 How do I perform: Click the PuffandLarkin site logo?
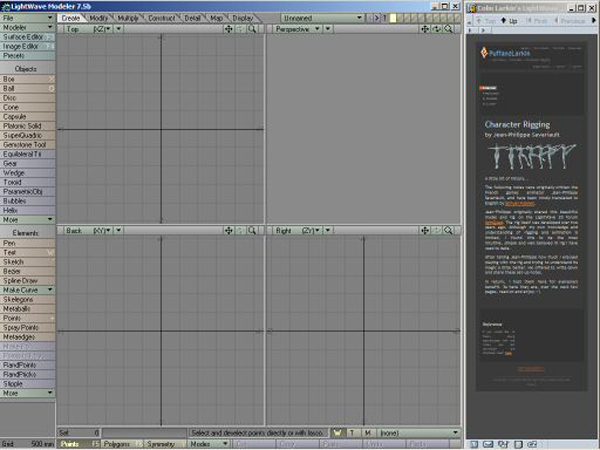505,53
